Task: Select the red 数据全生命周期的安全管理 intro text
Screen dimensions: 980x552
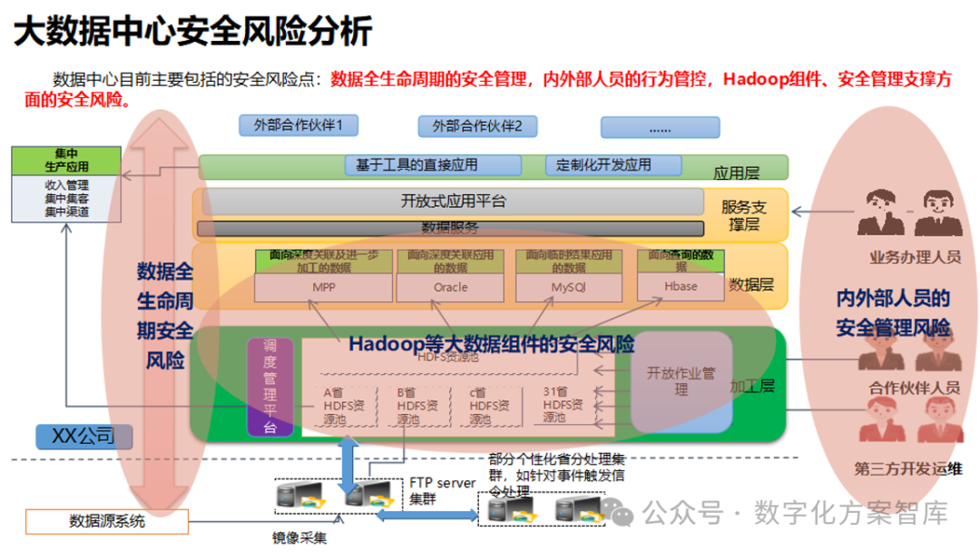Action: 428,79
